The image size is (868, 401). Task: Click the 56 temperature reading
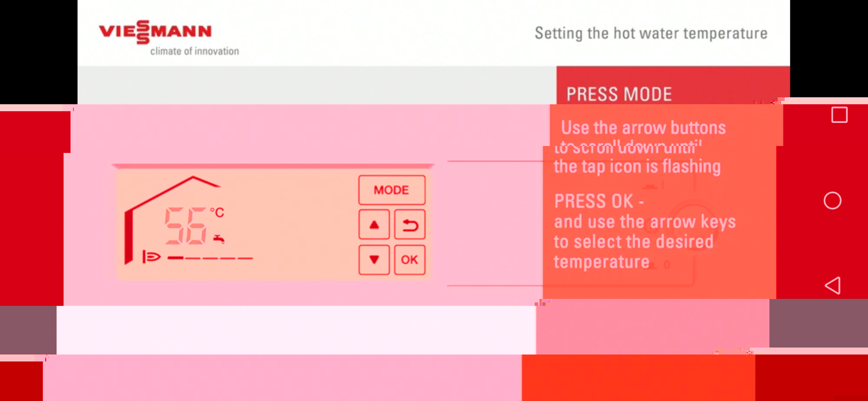coord(186,226)
